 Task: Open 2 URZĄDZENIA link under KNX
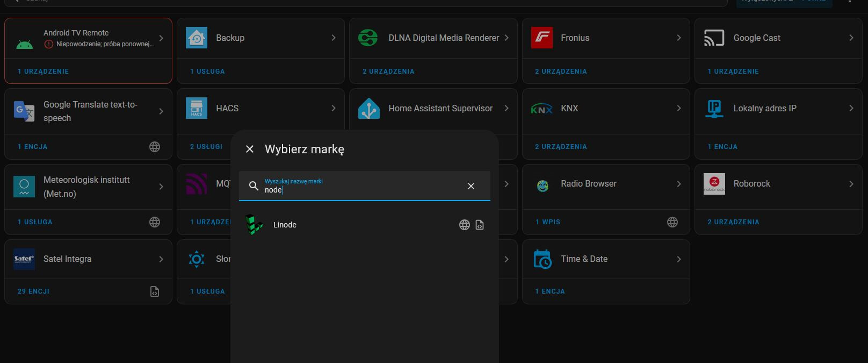click(561, 146)
